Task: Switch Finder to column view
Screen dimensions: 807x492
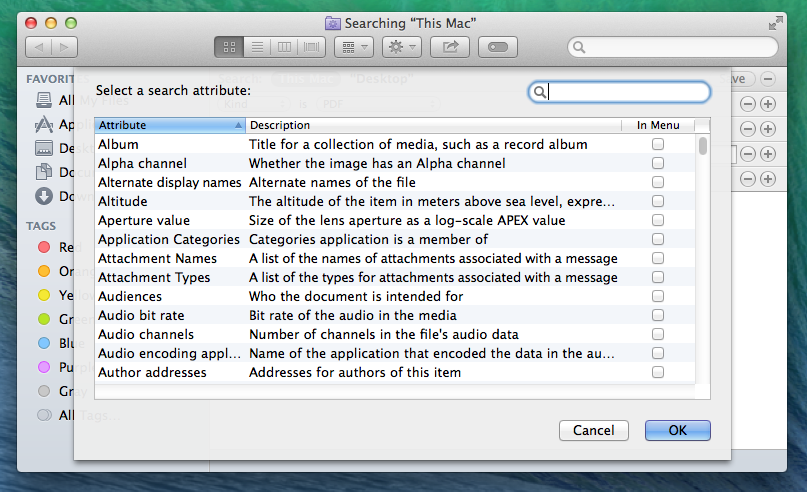Action: 285,47
